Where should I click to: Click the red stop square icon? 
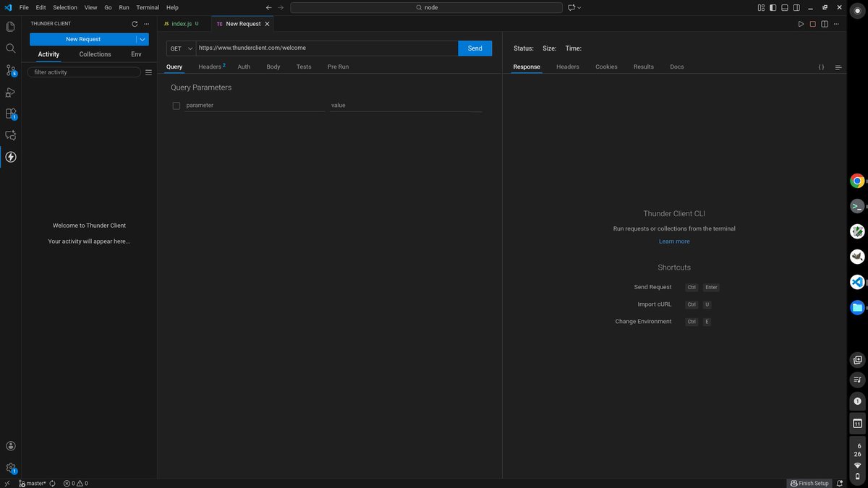(812, 24)
